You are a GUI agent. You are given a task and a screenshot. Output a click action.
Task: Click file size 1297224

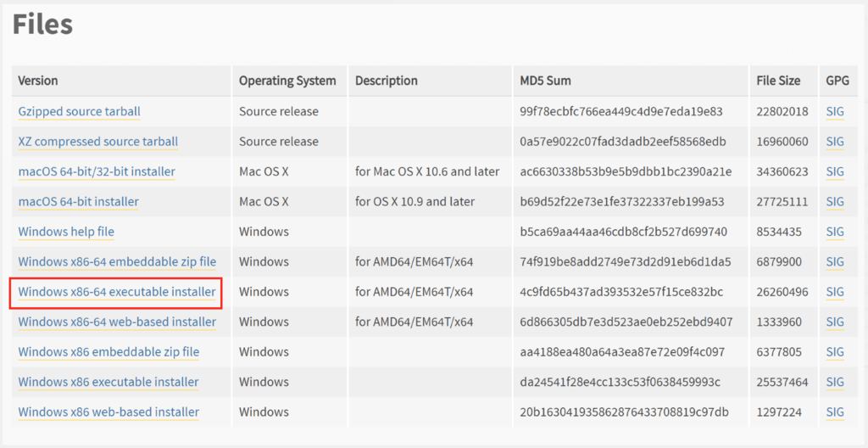[780, 412]
